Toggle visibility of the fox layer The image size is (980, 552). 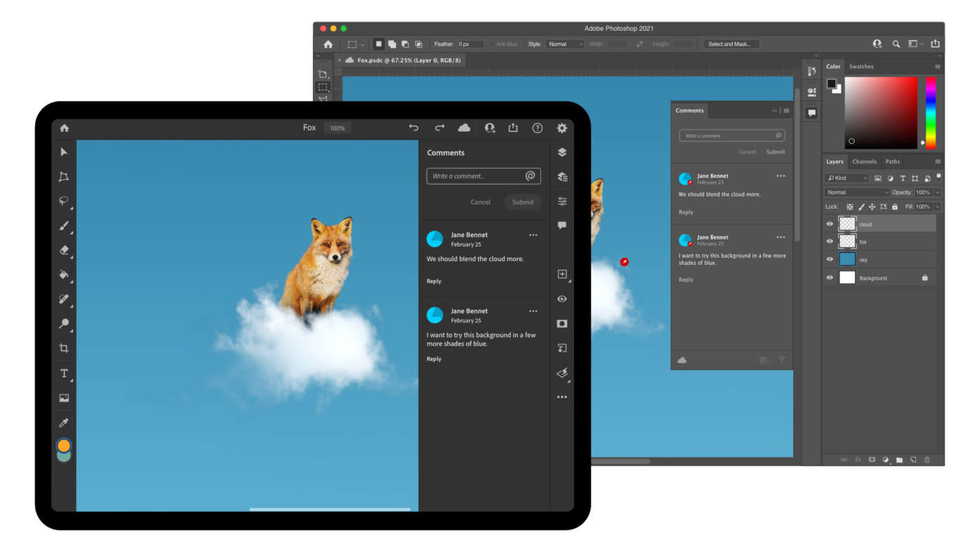(x=829, y=241)
